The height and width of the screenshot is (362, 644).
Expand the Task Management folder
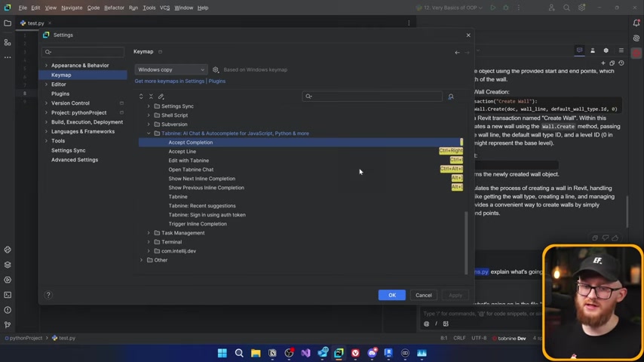149,233
